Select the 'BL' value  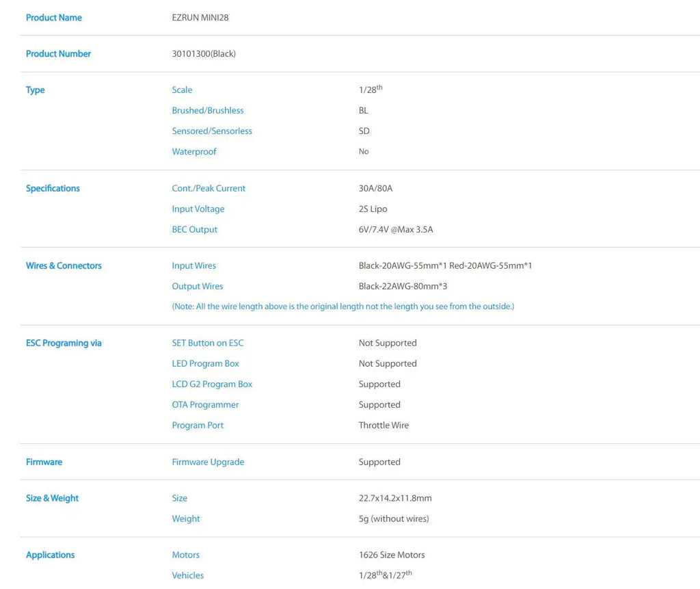[x=364, y=110]
